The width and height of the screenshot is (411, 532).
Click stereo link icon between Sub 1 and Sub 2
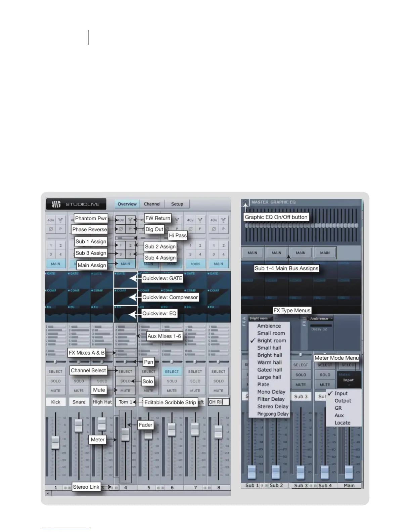pyautogui.click(x=264, y=486)
